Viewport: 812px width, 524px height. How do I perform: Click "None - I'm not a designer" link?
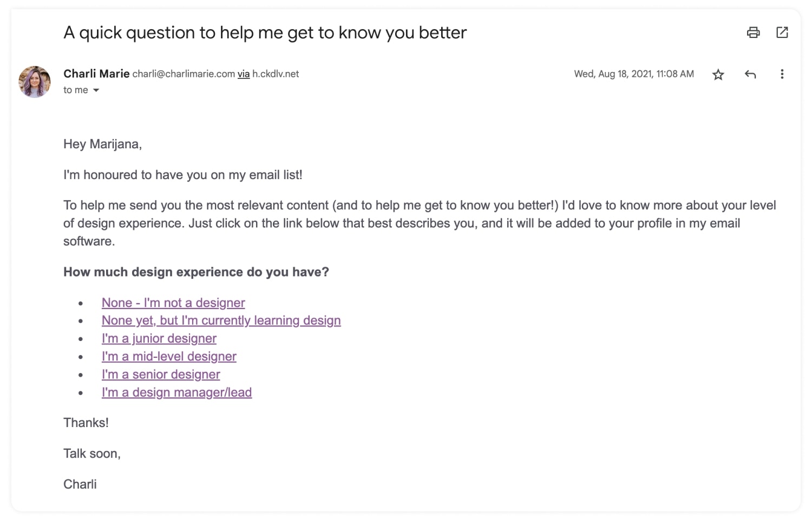[x=173, y=303]
